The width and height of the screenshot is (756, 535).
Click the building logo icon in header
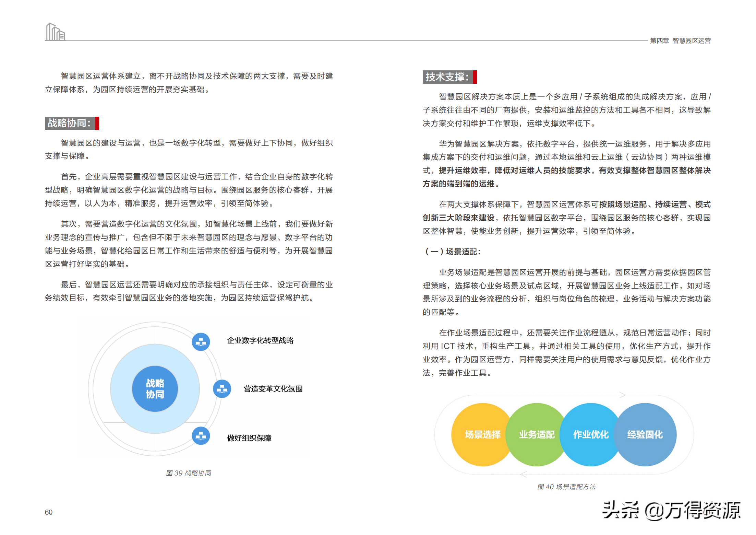55,32
